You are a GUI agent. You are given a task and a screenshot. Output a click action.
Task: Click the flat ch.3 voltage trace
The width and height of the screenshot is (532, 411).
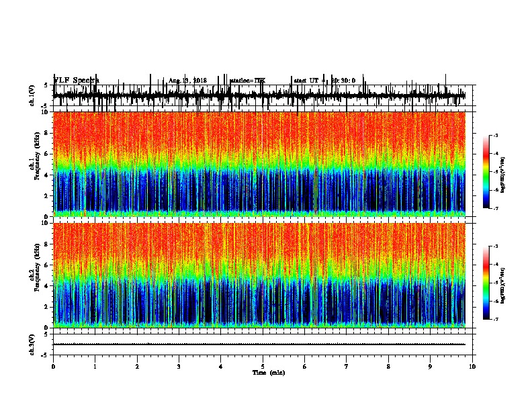(x=259, y=345)
